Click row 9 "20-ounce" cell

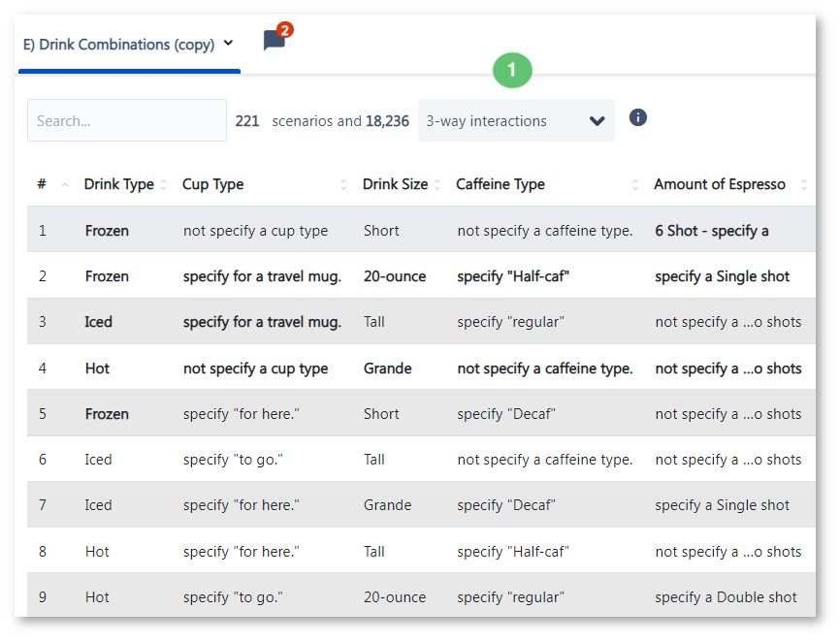[395, 597]
